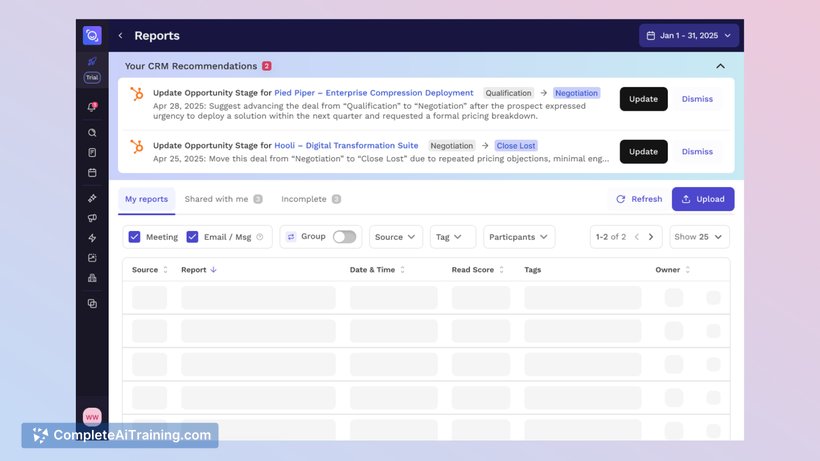820x461 pixels.
Task: Uncheck the Email / Msg checkbox
Action: click(x=192, y=237)
